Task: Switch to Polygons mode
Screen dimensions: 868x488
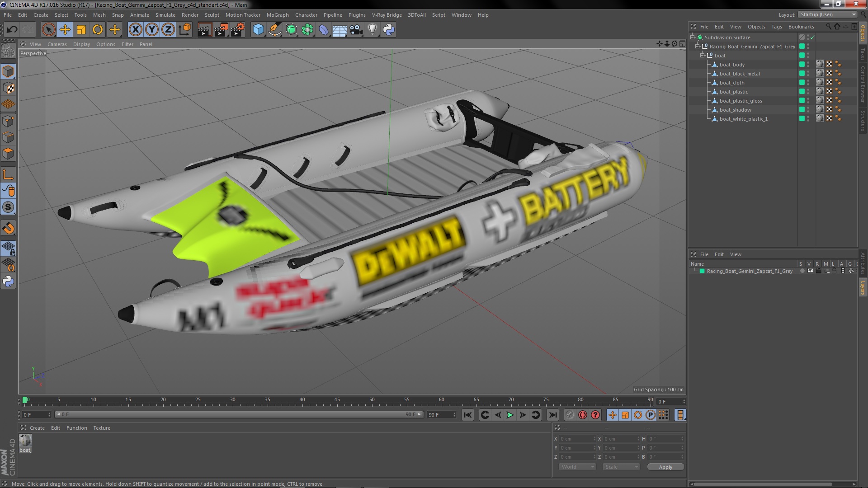Action: pos(8,154)
